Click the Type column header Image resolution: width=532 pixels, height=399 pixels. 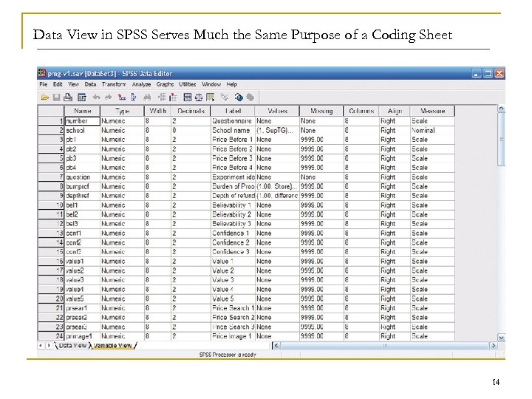pos(122,111)
